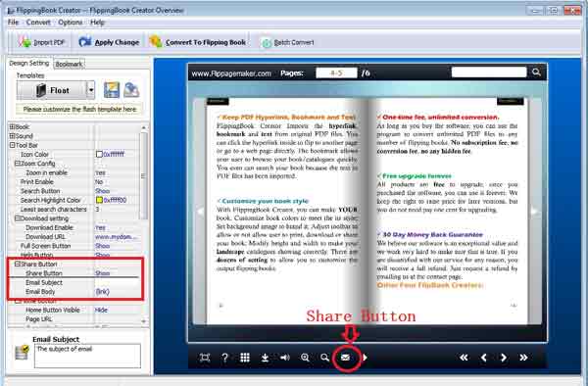Click the Import PDF toolbar button

[42, 42]
